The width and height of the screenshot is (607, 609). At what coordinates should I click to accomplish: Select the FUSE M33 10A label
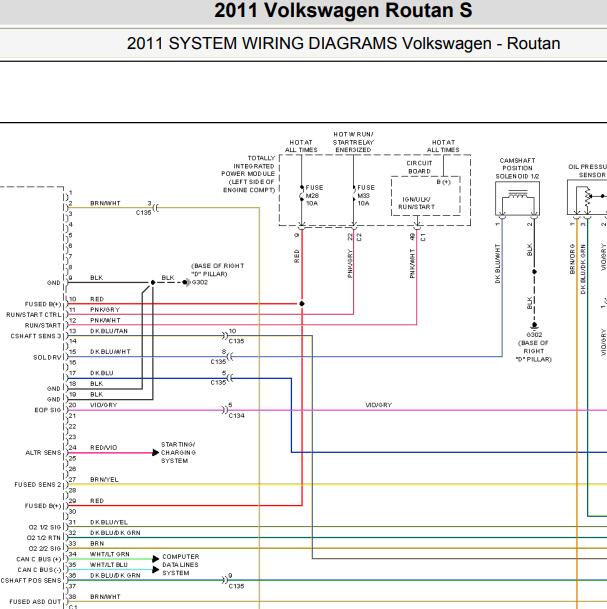[x=366, y=195]
